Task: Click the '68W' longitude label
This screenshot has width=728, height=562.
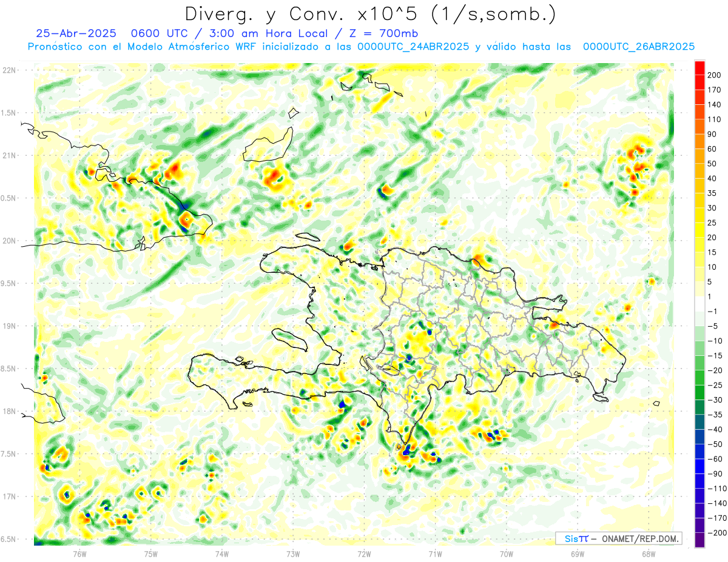Action: [649, 553]
